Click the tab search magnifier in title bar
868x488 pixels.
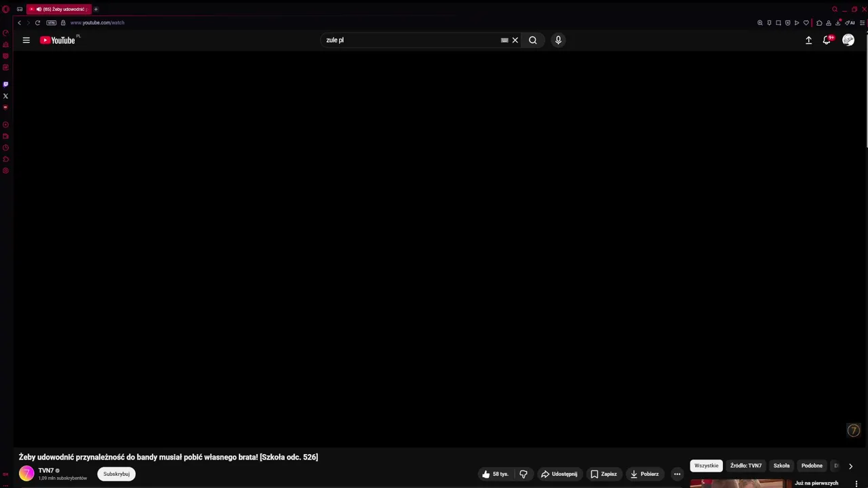[835, 9]
